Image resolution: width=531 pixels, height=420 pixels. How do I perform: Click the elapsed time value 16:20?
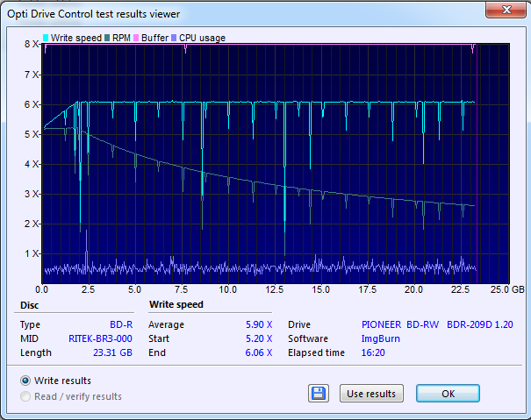tap(373, 352)
